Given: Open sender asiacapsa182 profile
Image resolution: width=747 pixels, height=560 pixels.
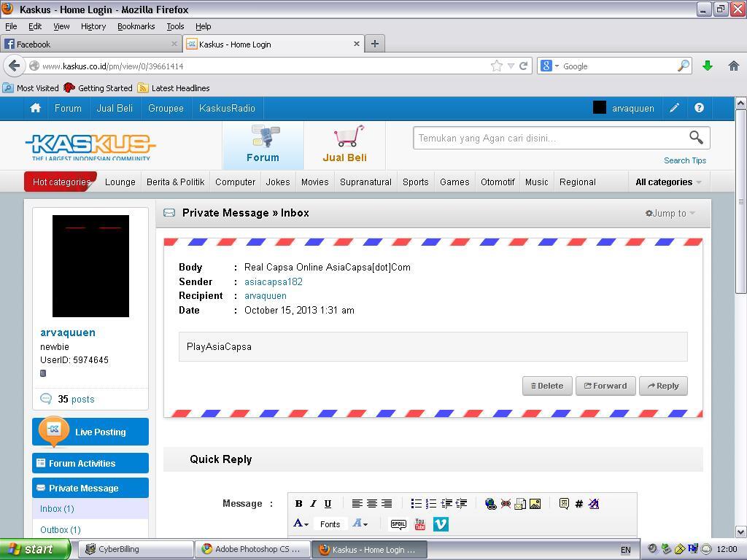Looking at the screenshot, I should (274, 281).
